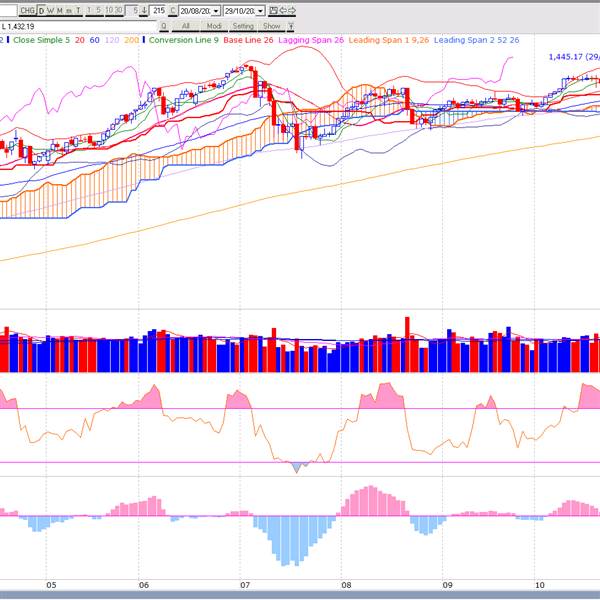Image resolution: width=600 pixels, height=600 pixels.
Task: Click the pin-to-top icon after Show
Action: 291,26
